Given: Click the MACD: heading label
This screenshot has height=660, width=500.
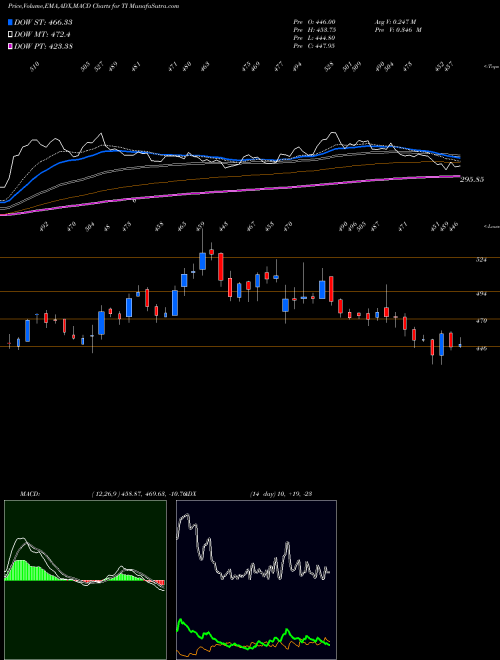Looking at the screenshot, I should [30, 494].
